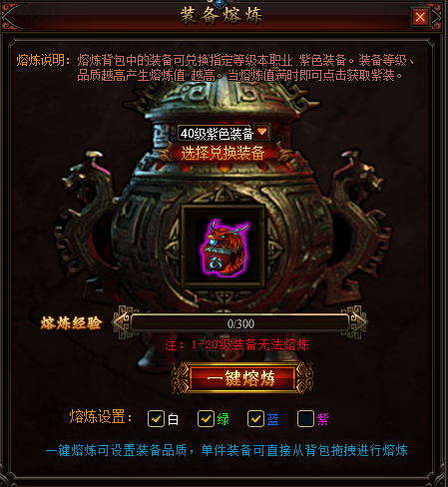Click the purple 紫 text label
The image size is (448, 487).
322,419
